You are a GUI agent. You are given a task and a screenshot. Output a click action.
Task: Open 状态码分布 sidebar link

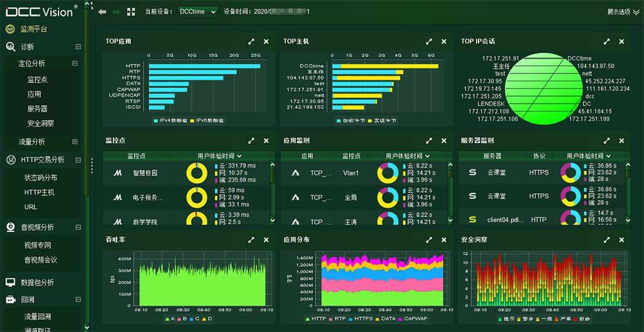click(41, 177)
